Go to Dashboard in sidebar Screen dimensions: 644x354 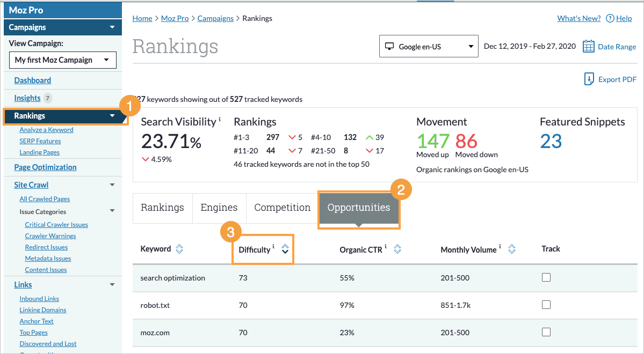click(x=33, y=80)
